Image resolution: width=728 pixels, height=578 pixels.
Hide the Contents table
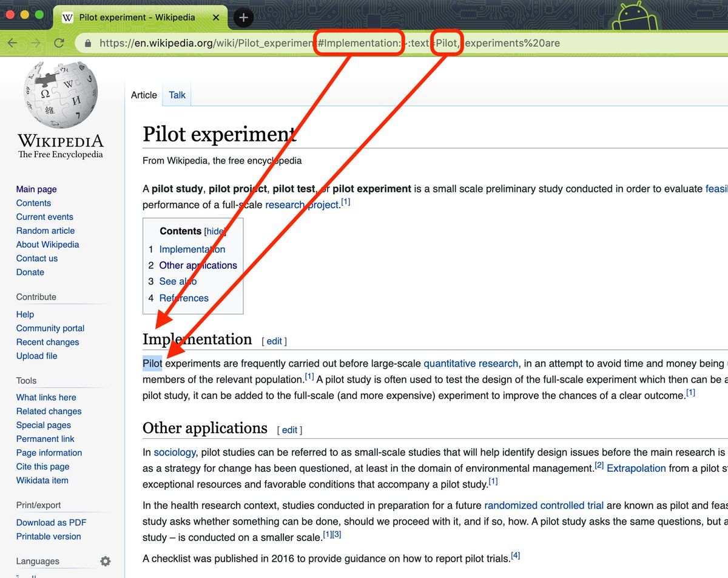coord(215,231)
